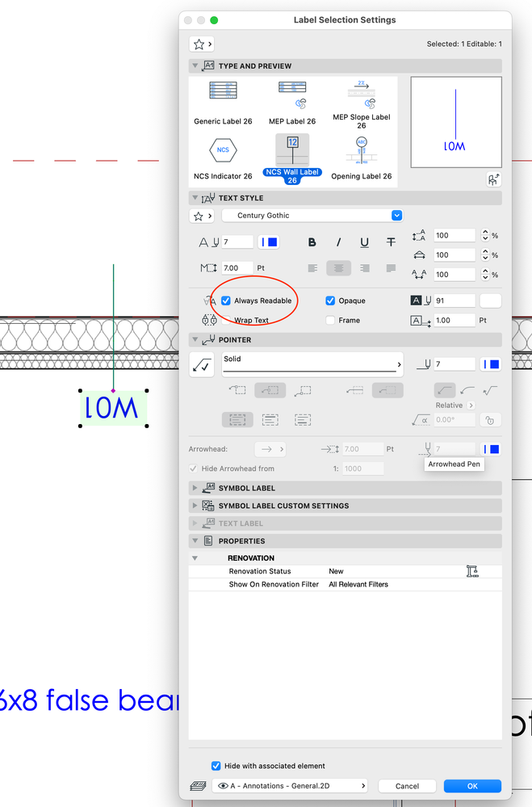The height and width of the screenshot is (807, 532).
Task: Select the Generic Label 26 type
Action: pyautogui.click(x=223, y=103)
